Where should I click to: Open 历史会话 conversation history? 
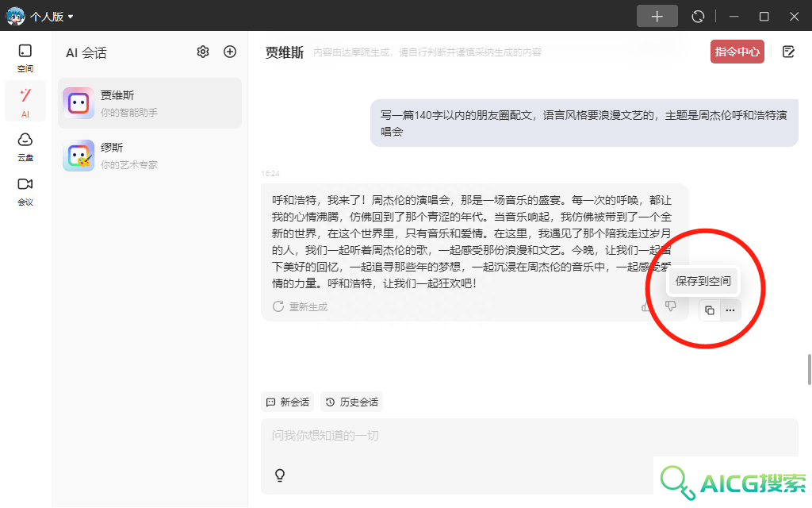pos(351,402)
